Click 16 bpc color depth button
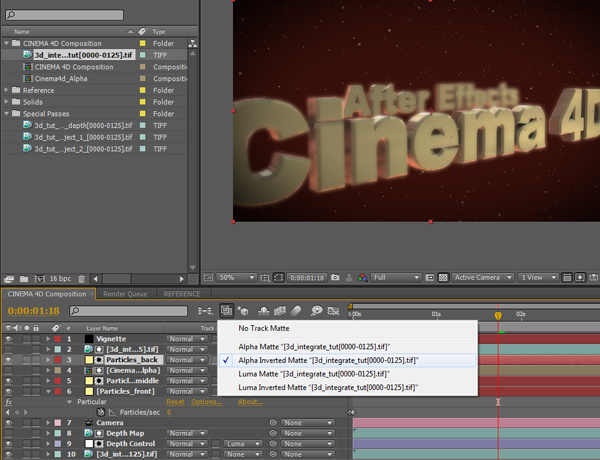600x460 pixels. pyautogui.click(x=60, y=279)
